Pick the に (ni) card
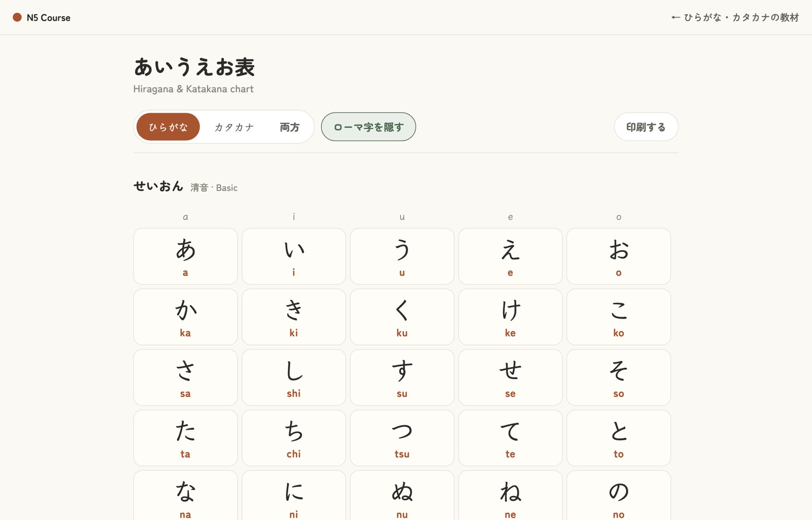The height and width of the screenshot is (520, 812). coord(294,496)
